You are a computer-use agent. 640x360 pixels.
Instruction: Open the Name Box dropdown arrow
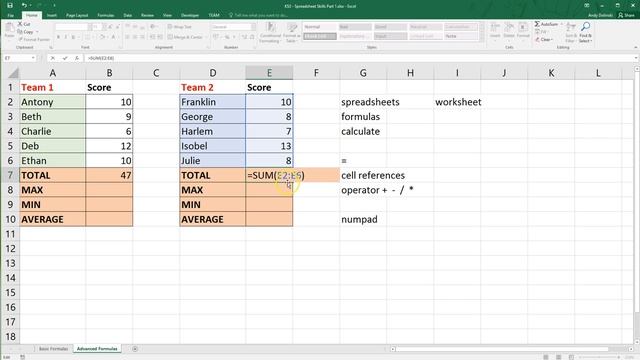(33, 58)
